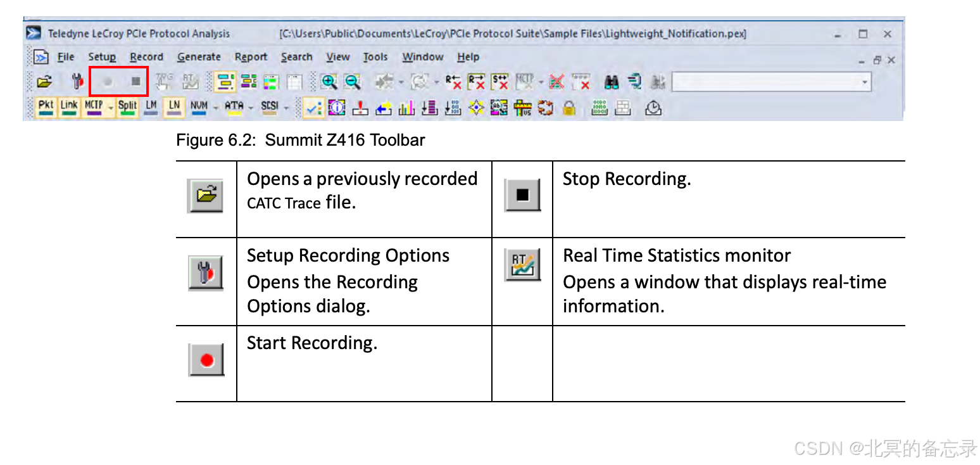Toggle the MCTP level button
Screen dimensions: 980x465
point(93,108)
